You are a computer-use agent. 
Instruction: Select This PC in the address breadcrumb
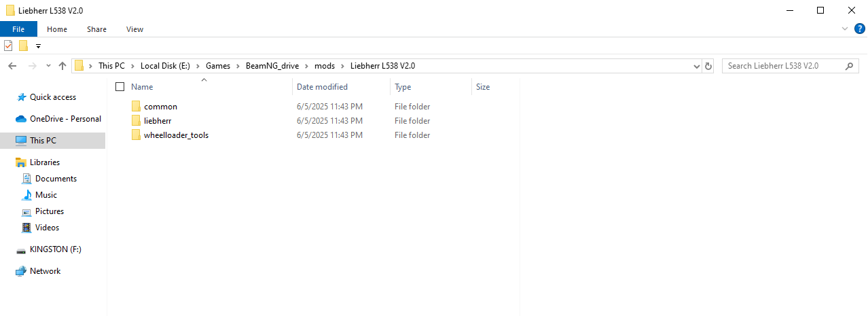click(111, 66)
